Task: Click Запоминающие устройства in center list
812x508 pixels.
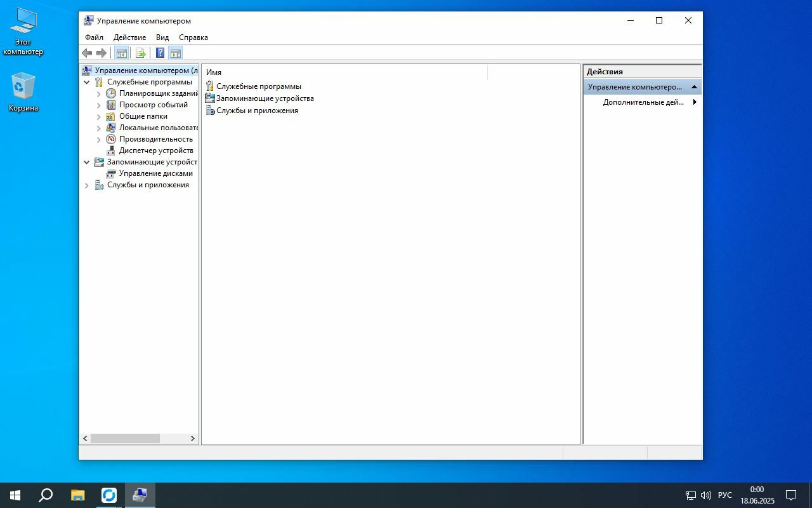Action: click(265, 98)
